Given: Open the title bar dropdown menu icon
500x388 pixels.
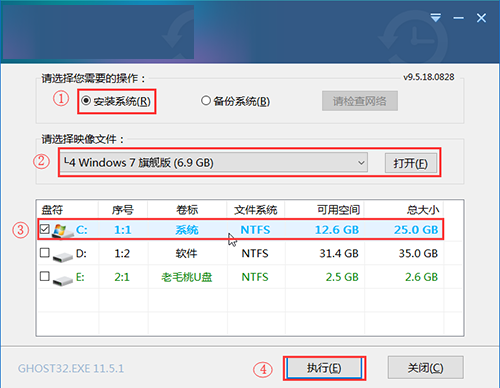Looking at the screenshot, I should tap(435, 18).
